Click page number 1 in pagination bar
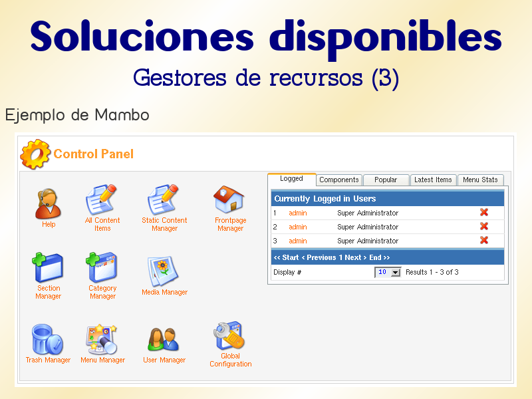Viewport: 532px width, 399px height. click(340, 257)
